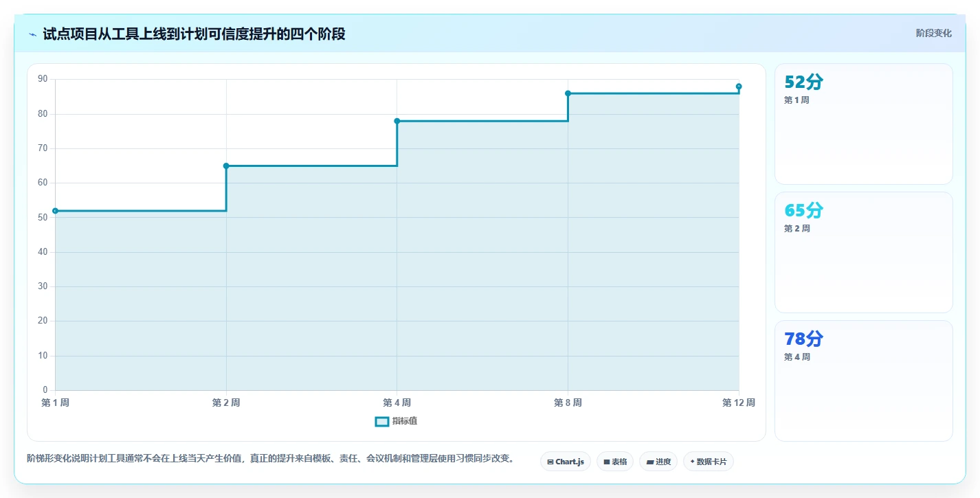Click the Chart.js tag
The width and height of the screenshot is (980, 498).
565,462
